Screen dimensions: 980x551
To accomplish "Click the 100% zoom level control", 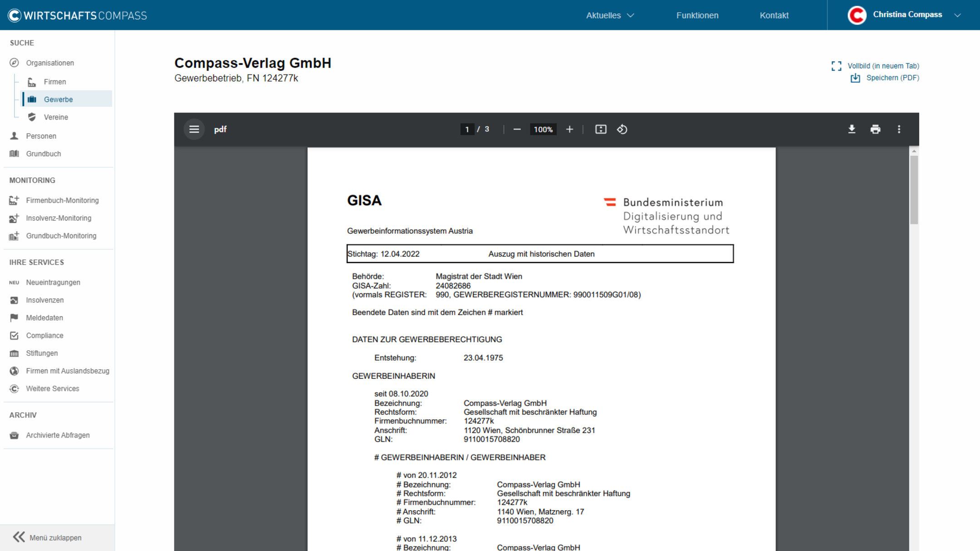I will 543,129.
